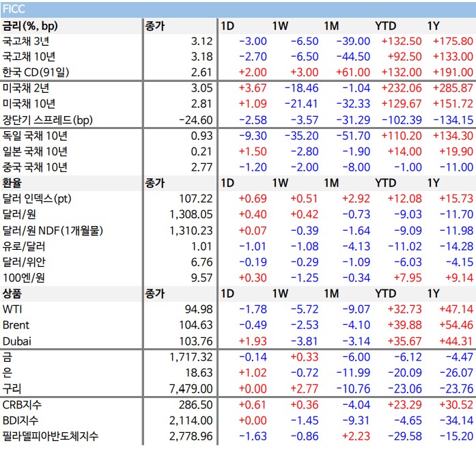
Task: Click the WTI row label
Action: 12,309
